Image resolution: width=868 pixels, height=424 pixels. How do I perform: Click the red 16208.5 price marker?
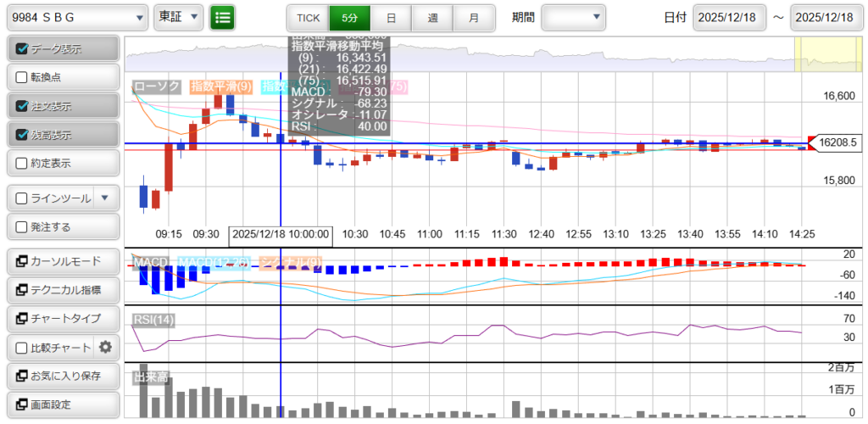(x=833, y=143)
